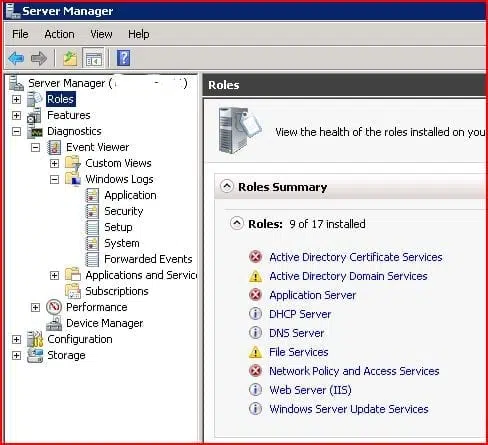Click the Help question mark toolbar icon
488x445 pixels.
click(x=123, y=58)
